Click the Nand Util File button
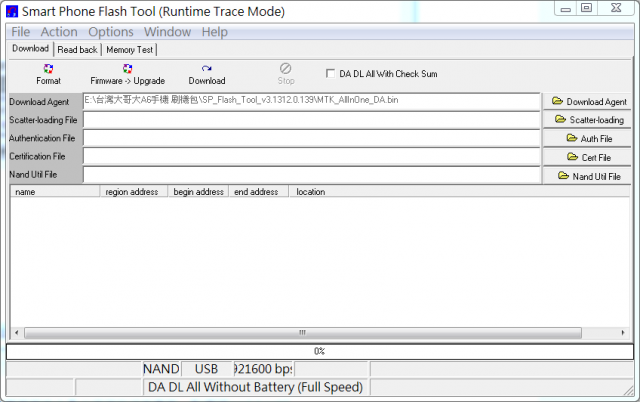Viewport: 640px width, 402px height. pyautogui.click(x=587, y=176)
